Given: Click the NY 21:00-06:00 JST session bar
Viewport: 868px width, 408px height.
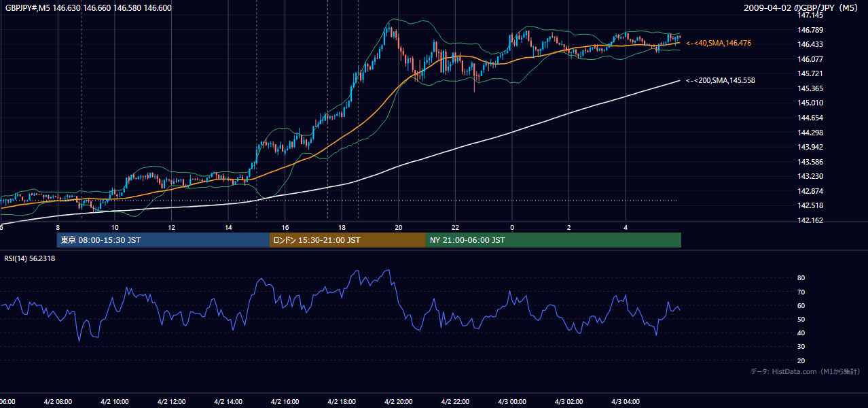Looking at the screenshot, I should pos(554,240).
